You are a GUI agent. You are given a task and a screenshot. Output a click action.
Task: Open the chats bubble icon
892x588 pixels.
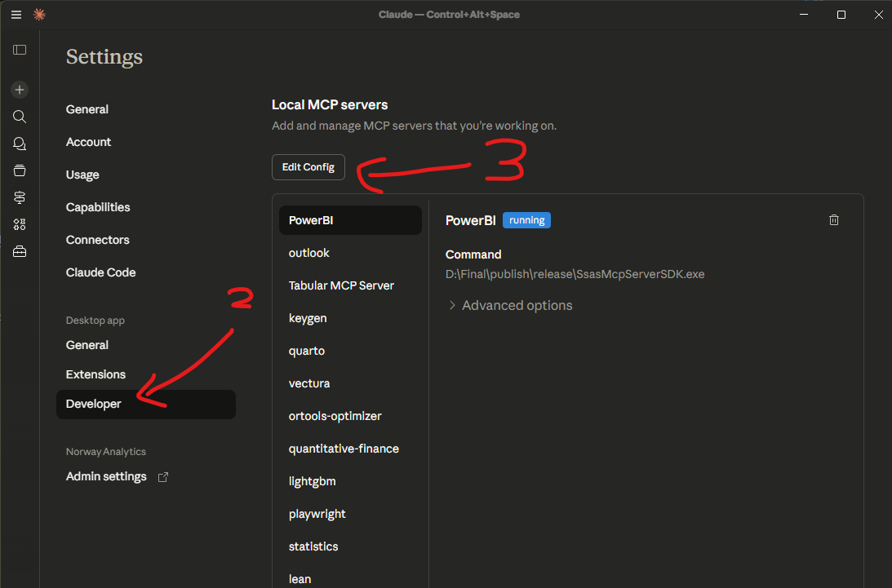click(20, 144)
